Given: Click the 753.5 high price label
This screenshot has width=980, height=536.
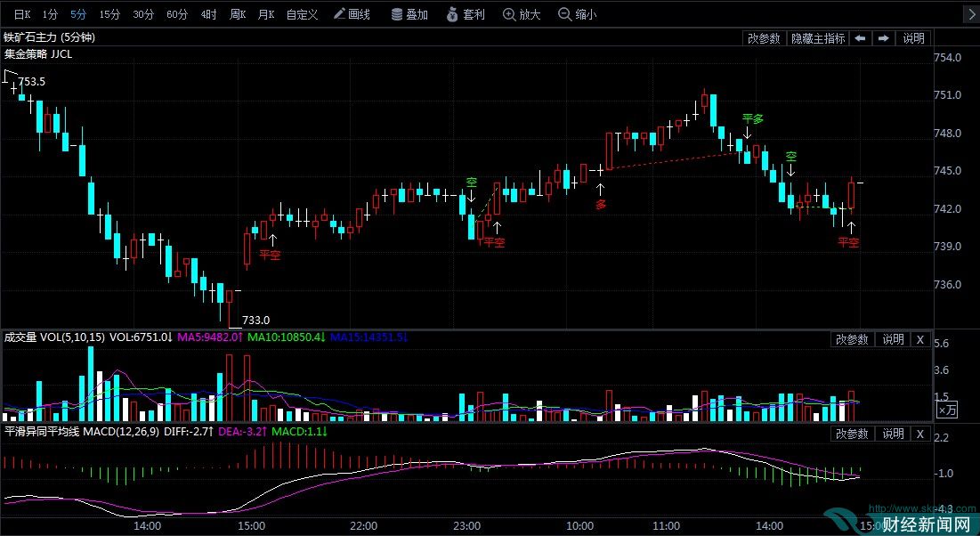Looking at the screenshot, I should (x=31, y=81).
